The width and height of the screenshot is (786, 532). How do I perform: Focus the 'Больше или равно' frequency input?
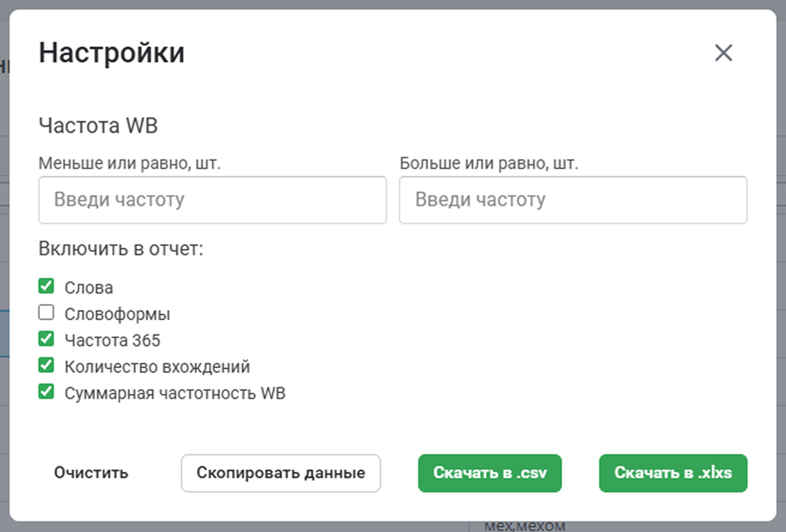click(573, 200)
